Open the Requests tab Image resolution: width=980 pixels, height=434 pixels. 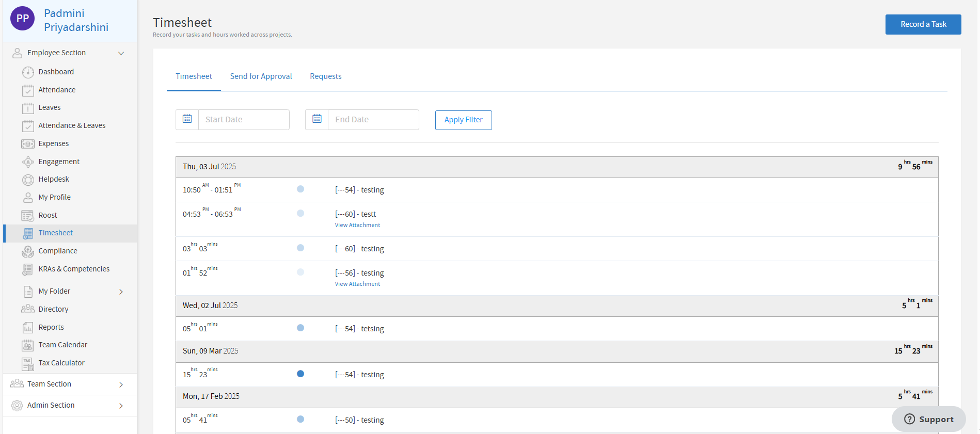click(325, 76)
